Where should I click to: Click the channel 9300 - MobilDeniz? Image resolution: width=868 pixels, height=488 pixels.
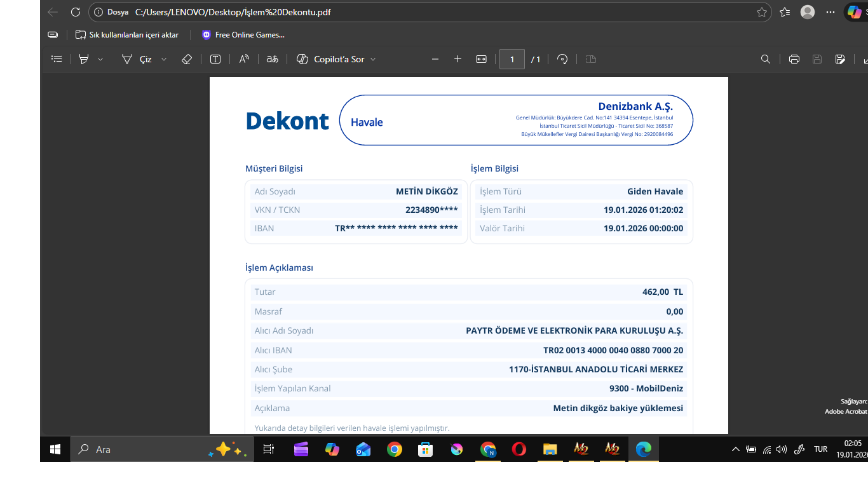click(646, 388)
